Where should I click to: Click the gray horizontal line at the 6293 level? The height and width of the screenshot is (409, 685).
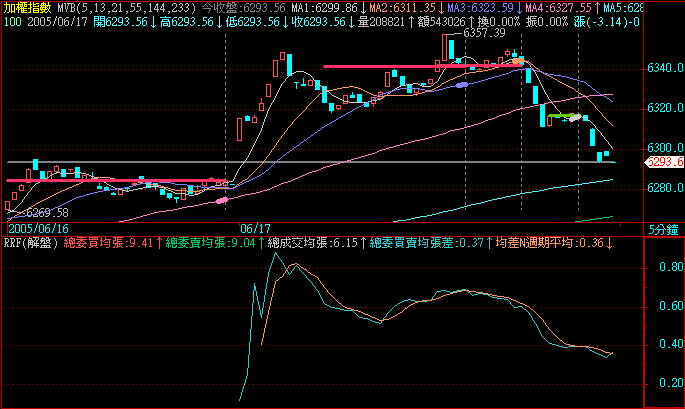[x=311, y=162]
